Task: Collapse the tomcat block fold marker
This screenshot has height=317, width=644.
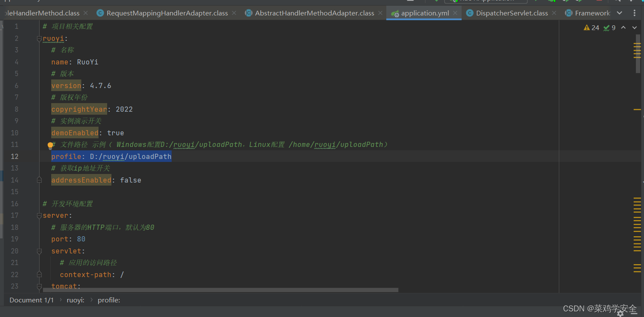Action: [x=39, y=286]
